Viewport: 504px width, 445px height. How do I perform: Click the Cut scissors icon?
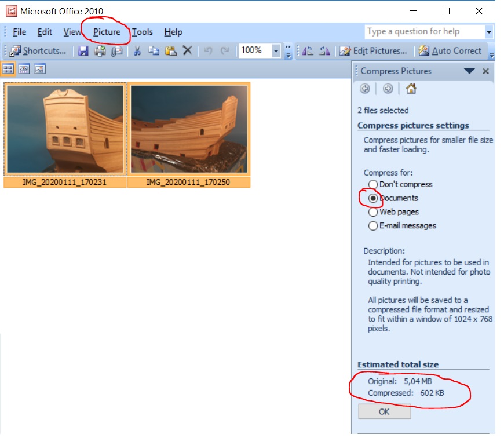137,51
